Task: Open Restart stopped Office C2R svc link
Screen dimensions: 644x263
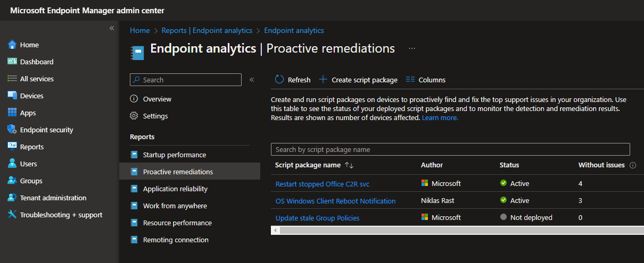Action: [x=322, y=184]
